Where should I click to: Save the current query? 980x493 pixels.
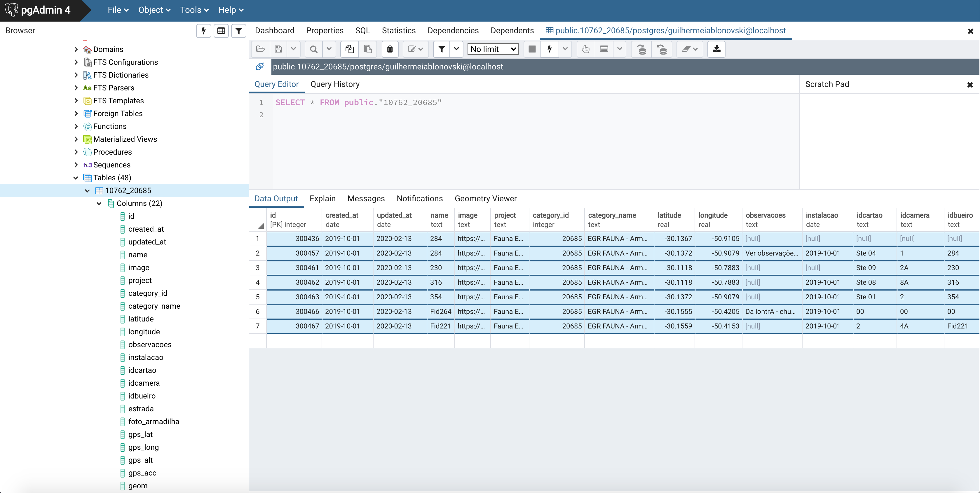pos(278,49)
